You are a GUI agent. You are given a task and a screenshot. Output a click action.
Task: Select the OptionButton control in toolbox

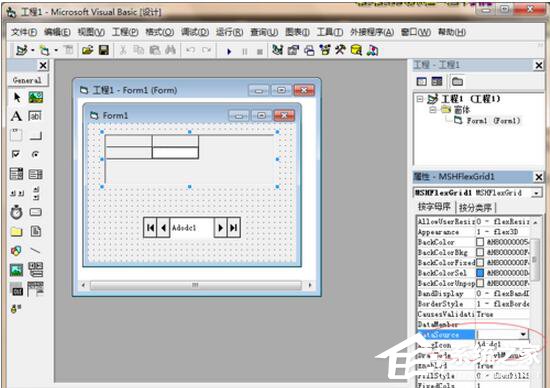pyautogui.click(x=35, y=154)
